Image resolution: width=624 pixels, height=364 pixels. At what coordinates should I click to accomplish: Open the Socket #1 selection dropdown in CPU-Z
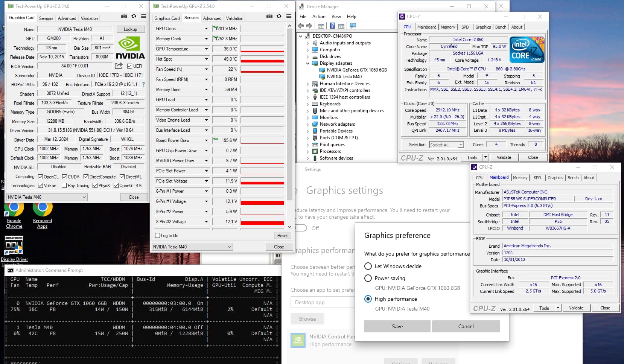[460, 145]
